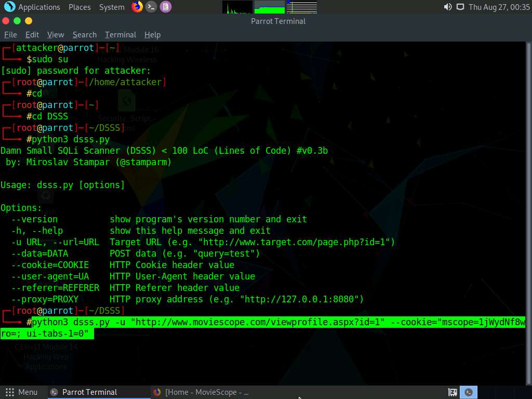Screen dimensions: 532x399
Task: Click the CPU usage graph in the panel
Action: pyautogui.click(x=237, y=7)
